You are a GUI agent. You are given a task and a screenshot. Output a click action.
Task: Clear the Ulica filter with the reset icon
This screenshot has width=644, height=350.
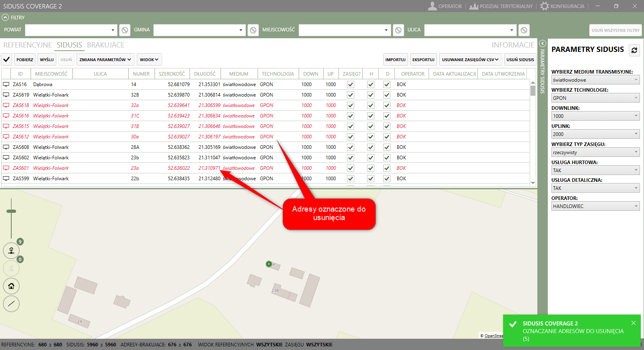[524, 30]
